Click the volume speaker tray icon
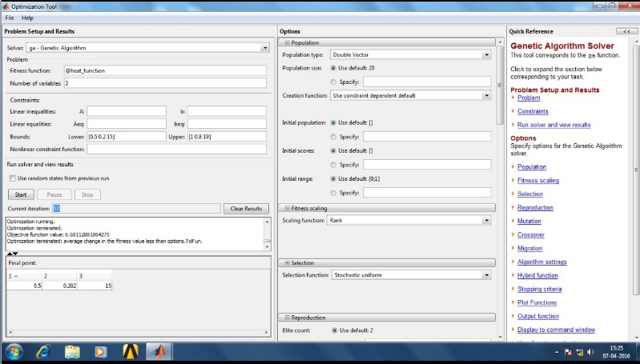The width and height of the screenshot is (640, 364). click(590, 352)
